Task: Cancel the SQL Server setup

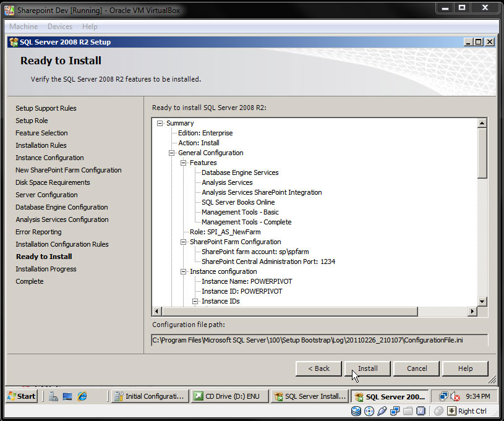Action: pyautogui.click(x=417, y=368)
